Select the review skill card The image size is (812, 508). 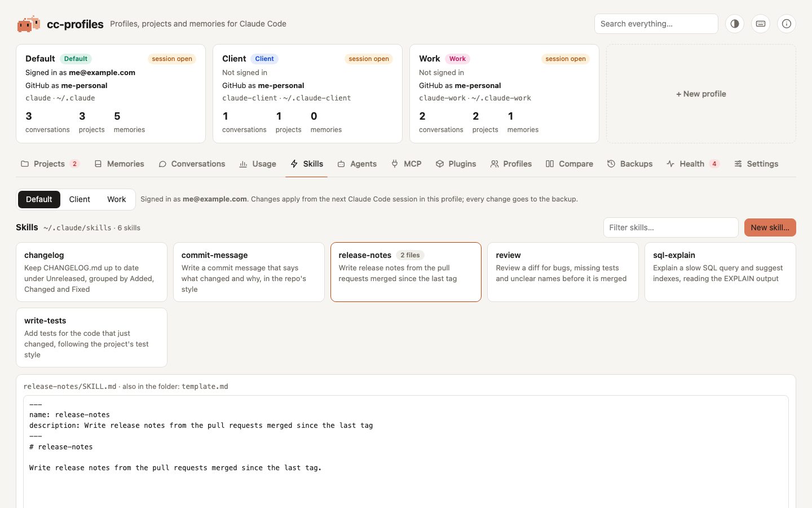[x=563, y=272]
